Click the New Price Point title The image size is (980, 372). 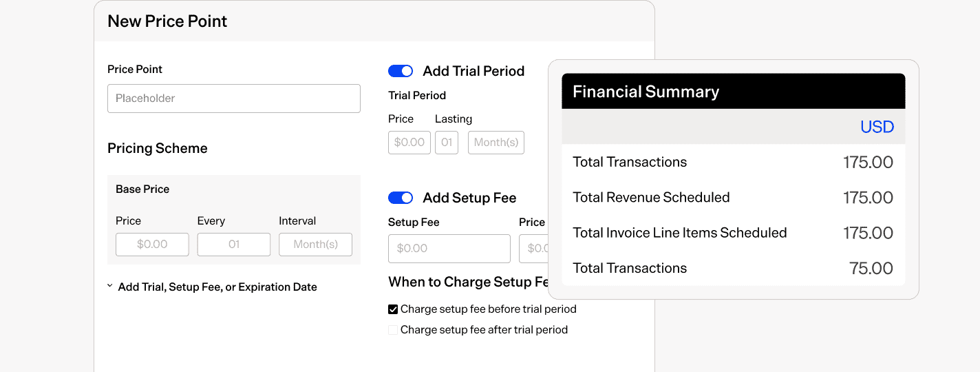pyautogui.click(x=167, y=21)
